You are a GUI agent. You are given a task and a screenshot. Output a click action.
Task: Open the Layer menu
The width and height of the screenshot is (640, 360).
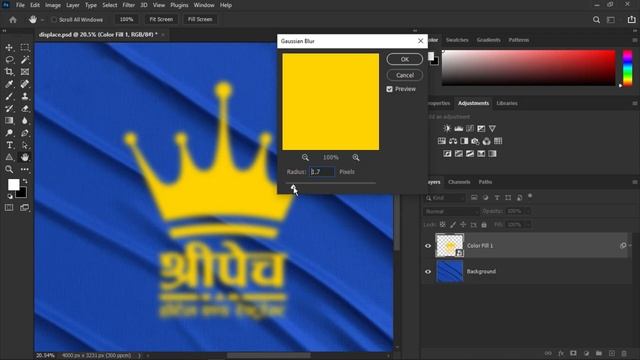click(73, 5)
